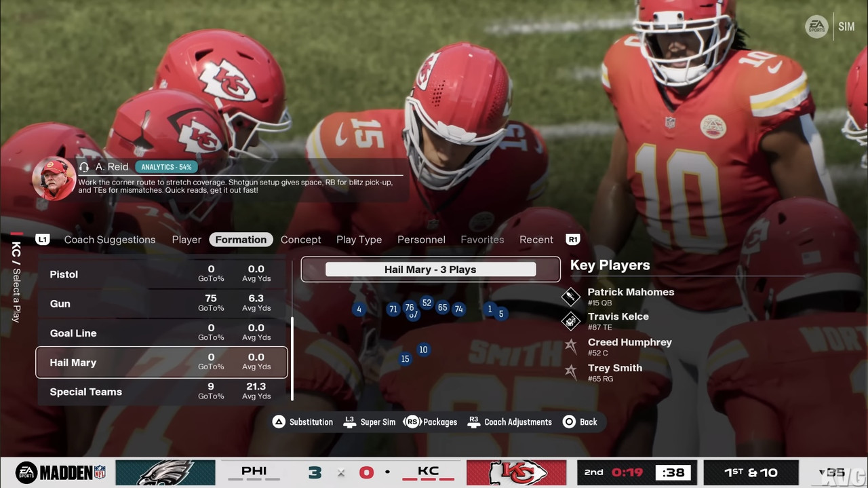The image size is (868, 488).
Task: Click the :38 play clock
Action: click(673, 472)
